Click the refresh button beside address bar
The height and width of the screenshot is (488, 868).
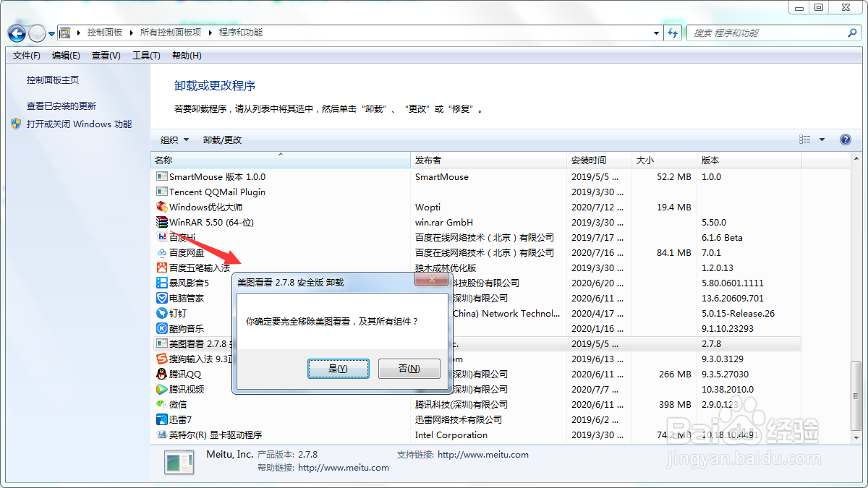pyautogui.click(x=673, y=33)
